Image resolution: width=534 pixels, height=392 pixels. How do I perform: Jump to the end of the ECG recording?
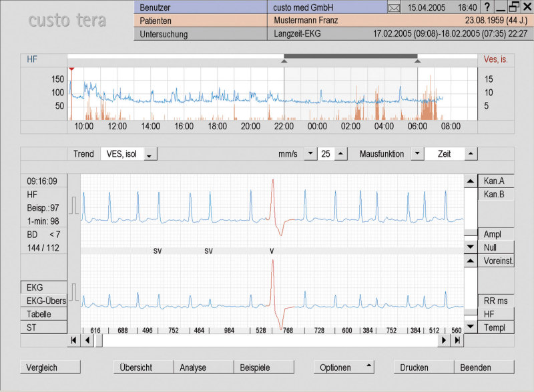(457, 340)
